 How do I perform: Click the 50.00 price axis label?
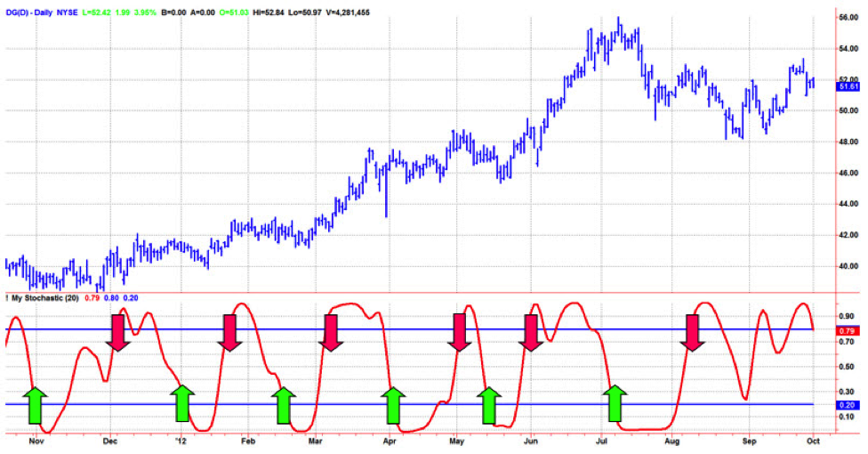click(x=848, y=111)
